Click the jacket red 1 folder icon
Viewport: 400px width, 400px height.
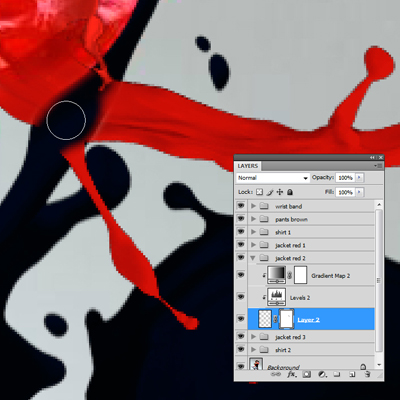[264, 245]
